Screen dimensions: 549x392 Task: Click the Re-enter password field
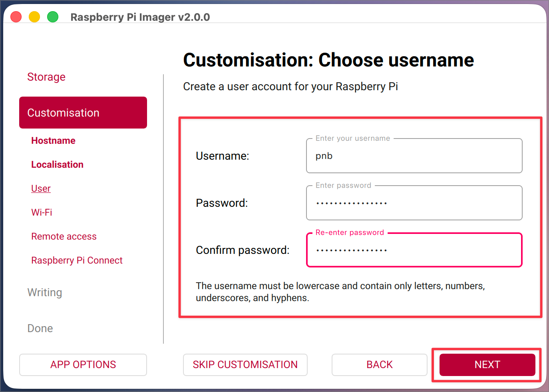tap(414, 250)
